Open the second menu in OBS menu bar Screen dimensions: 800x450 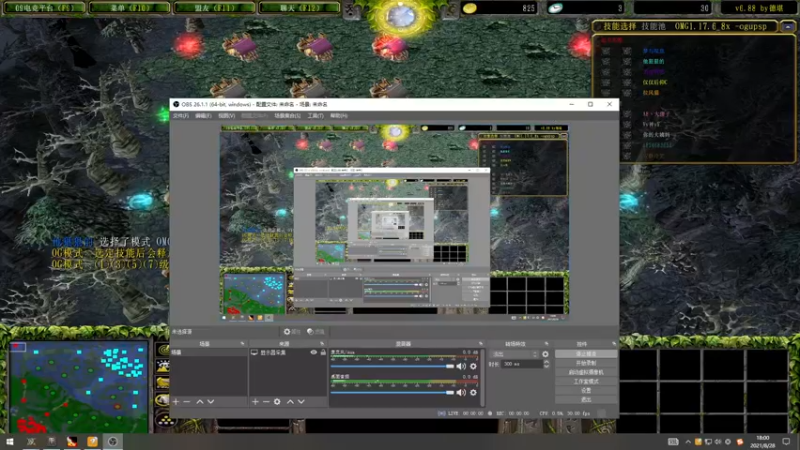point(203,116)
